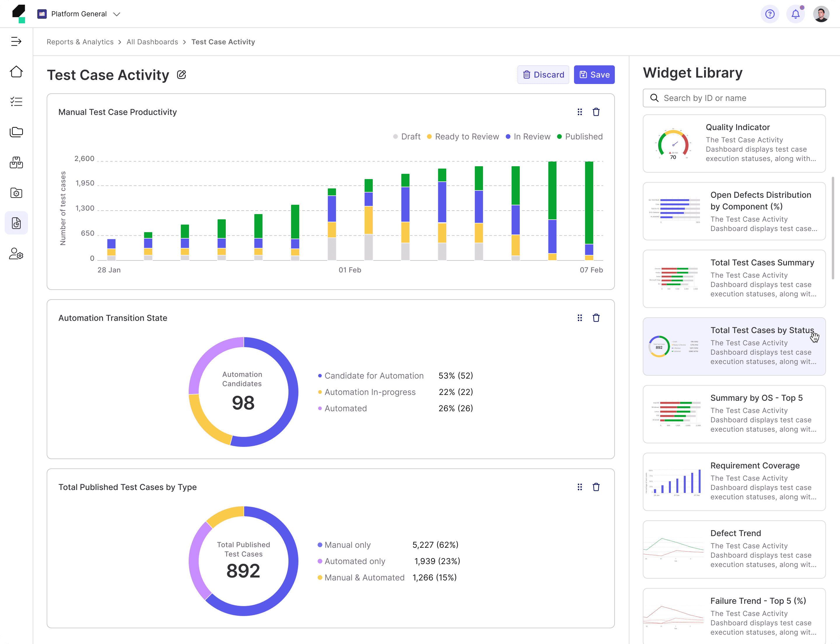
Task: Open the user settings sidebar icon
Action: (16, 254)
